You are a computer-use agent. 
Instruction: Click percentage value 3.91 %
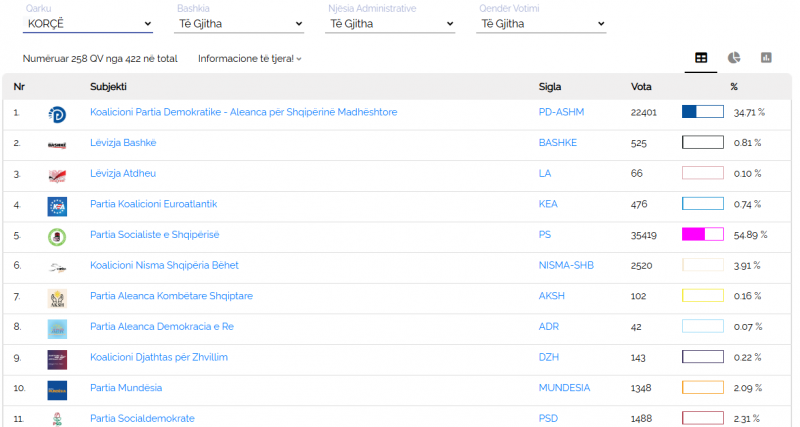click(x=747, y=265)
